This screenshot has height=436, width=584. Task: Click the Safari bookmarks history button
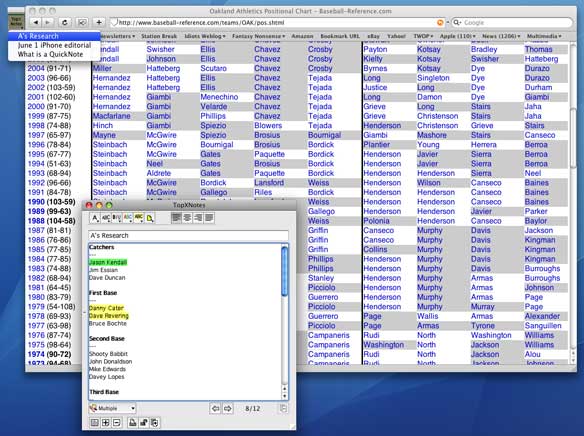(x=82, y=23)
